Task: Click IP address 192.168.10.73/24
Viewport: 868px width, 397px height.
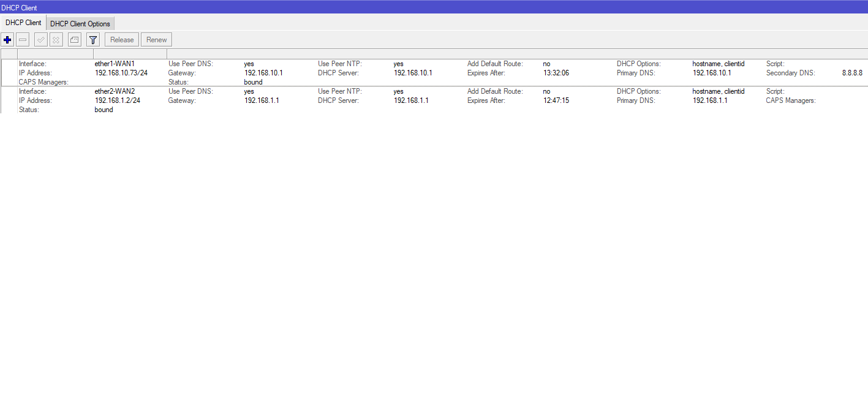Action: pyautogui.click(x=121, y=73)
